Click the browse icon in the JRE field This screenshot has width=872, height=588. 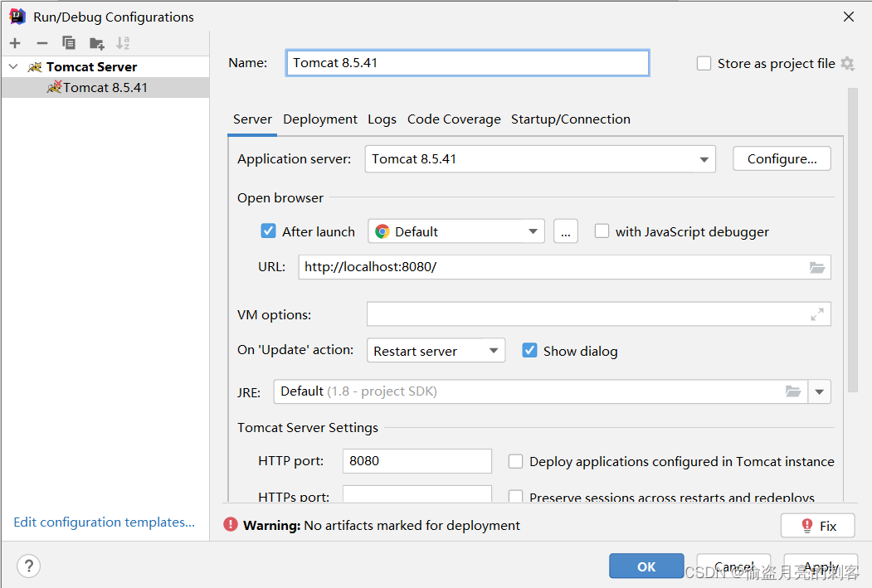tap(793, 391)
